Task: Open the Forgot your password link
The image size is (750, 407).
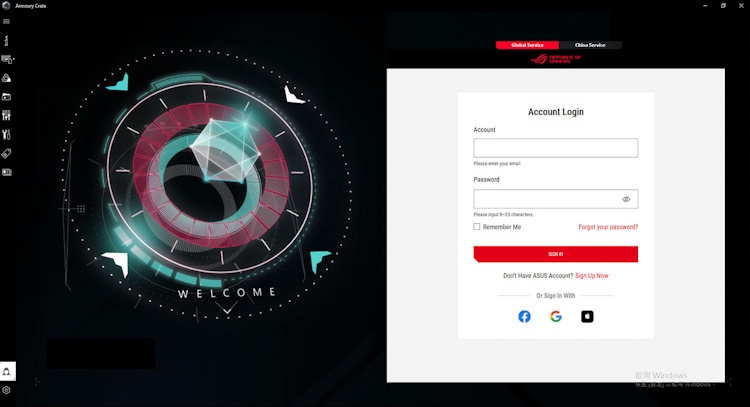Action: (608, 227)
